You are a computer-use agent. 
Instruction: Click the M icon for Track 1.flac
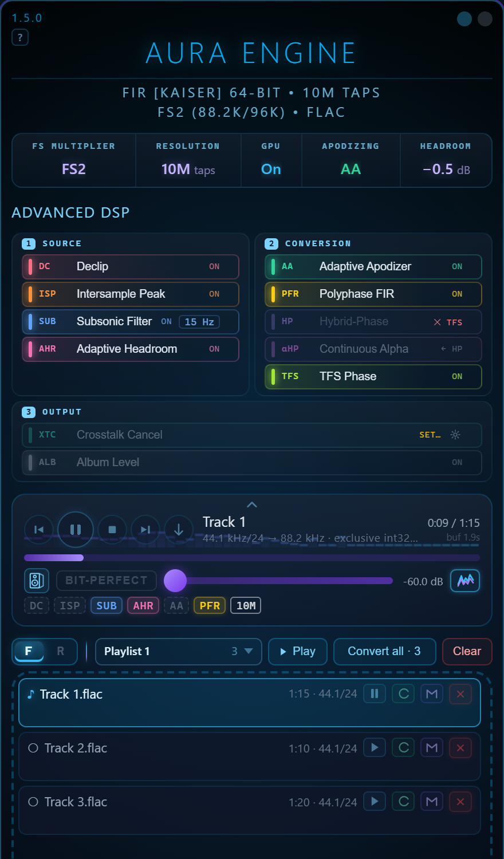tap(432, 693)
